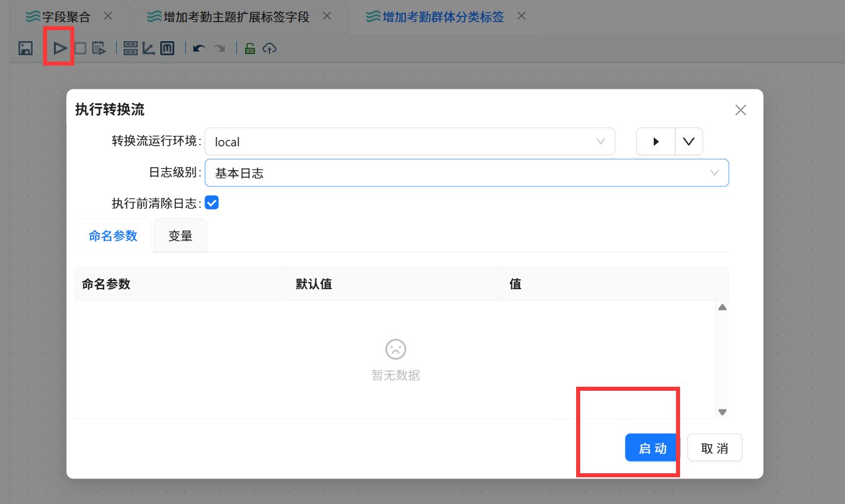Click the redo arrow icon
Image resolution: width=845 pixels, height=504 pixels.
click(218, 49)
